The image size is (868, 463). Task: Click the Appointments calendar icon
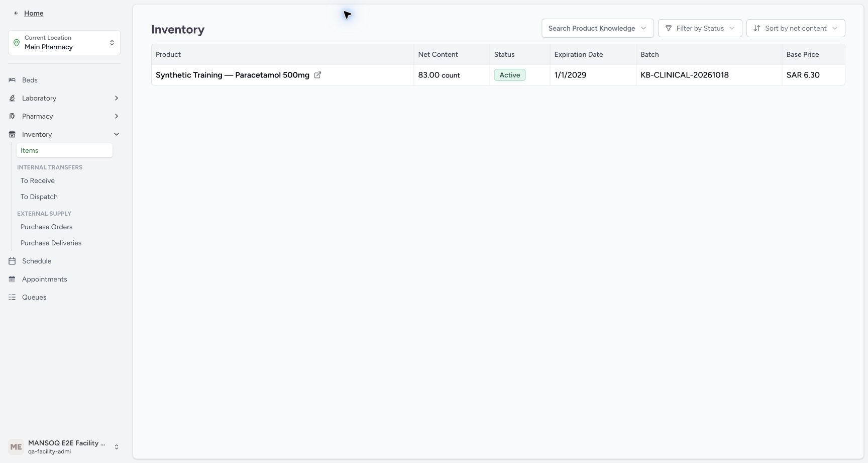pos(12,279)
